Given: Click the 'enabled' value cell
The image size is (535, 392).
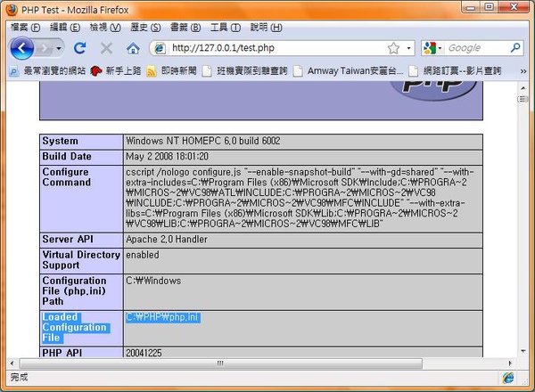Looking at the screenshot, I should tap(303, 261).
